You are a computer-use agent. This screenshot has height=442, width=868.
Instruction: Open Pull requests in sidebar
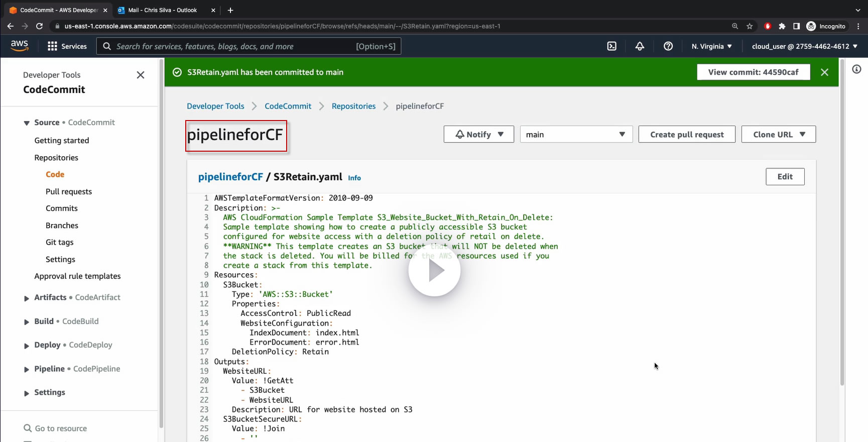click(69, 191)
